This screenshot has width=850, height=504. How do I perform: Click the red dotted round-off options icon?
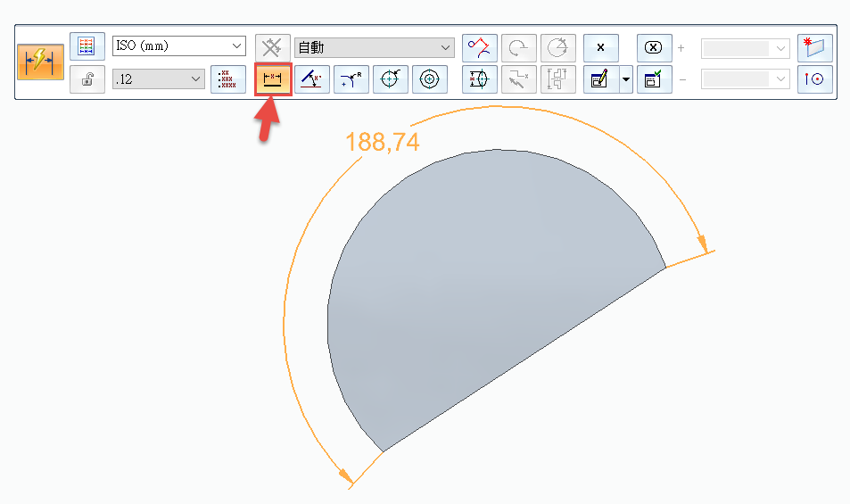tap(228, 79)
